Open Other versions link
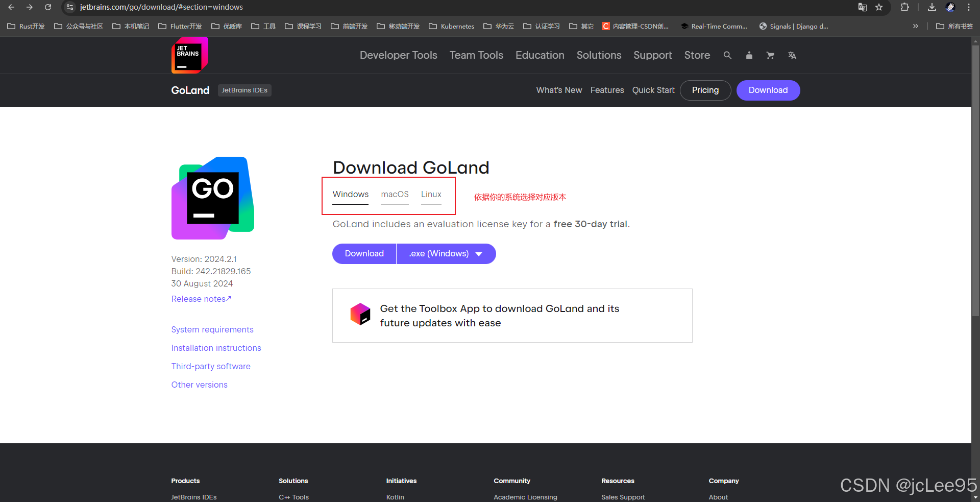Viewport: 980px width, 502px height. 200,385
